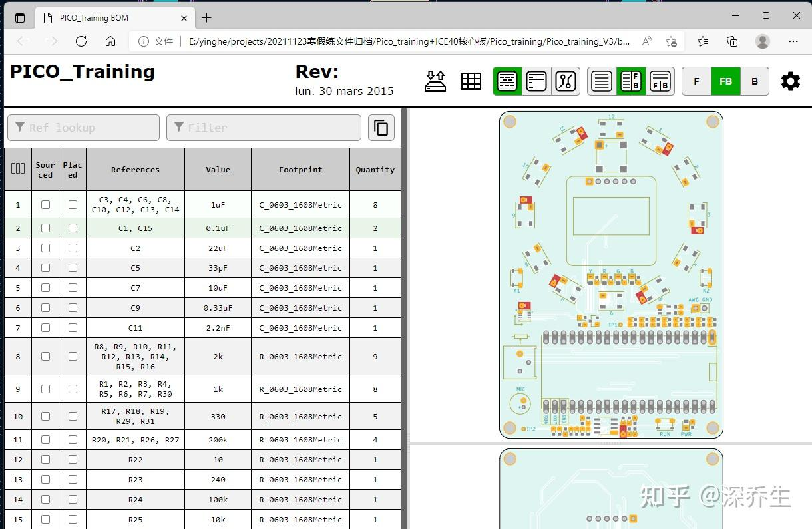This screenshot has width=812, height=529.
Task: Open the settings gear menu
Action: [x=791, y=81]
